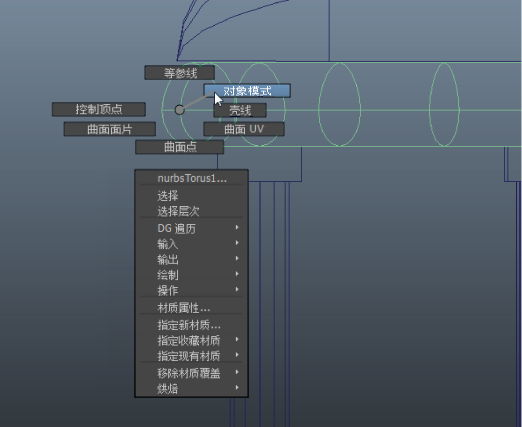Click 选择层次 menu entry

click(191, 211)
